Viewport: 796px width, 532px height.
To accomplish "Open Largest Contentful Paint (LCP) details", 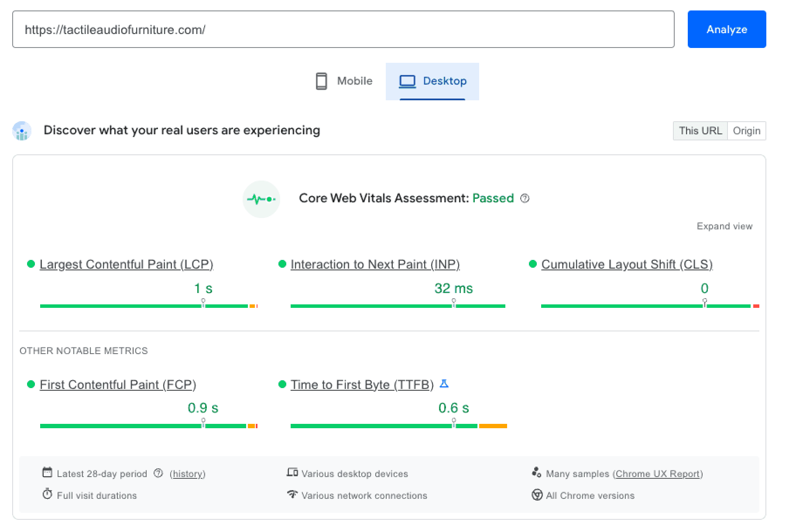I will pyautogui.click(x=126, y=265).
